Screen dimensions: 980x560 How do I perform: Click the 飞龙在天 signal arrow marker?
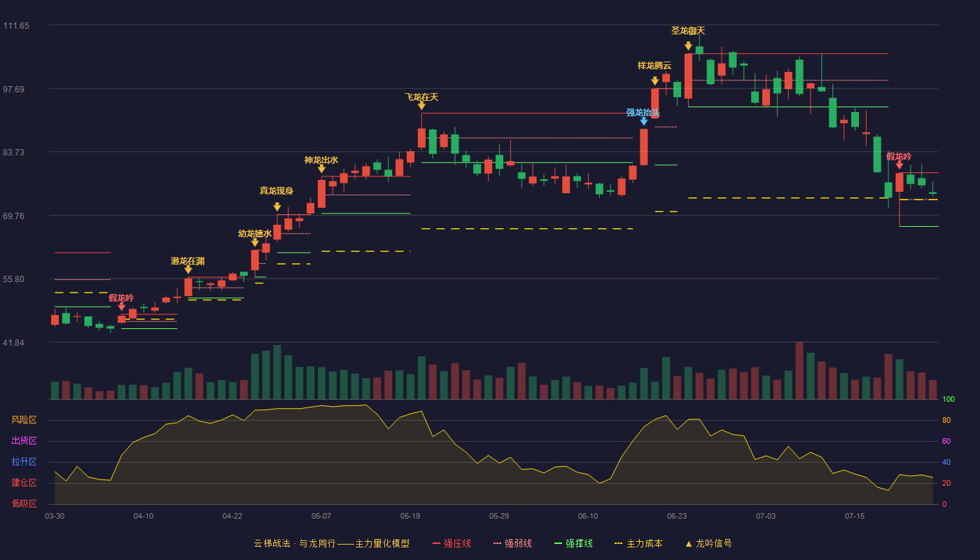point(421,106)
